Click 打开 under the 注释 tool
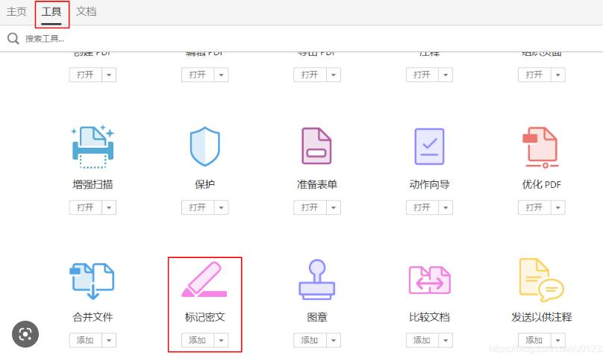The height and width of the screenshot is (364, 603). click(x=422, y=75)
